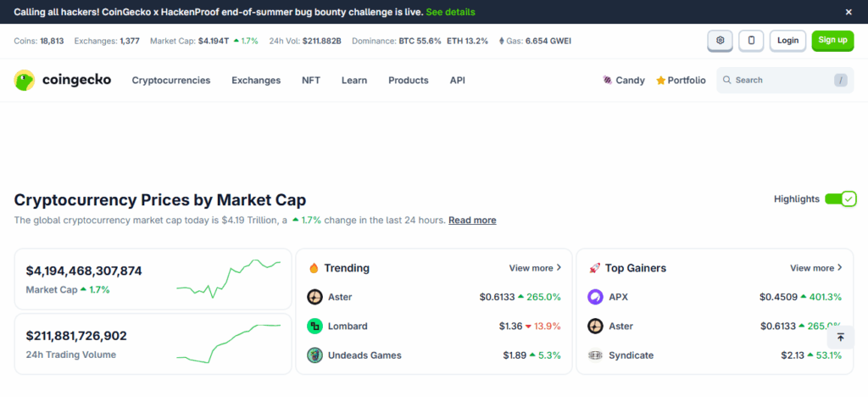The image size is (868, 397).
Task: Open the See details banner link
Action: [x=450, y=12]
